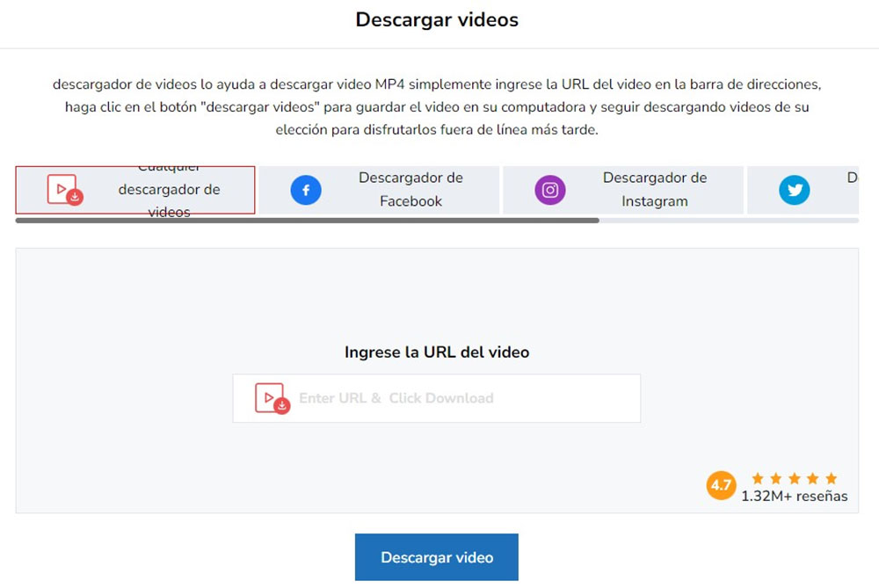Click the empty scrollbar track at right

(728, 221)
